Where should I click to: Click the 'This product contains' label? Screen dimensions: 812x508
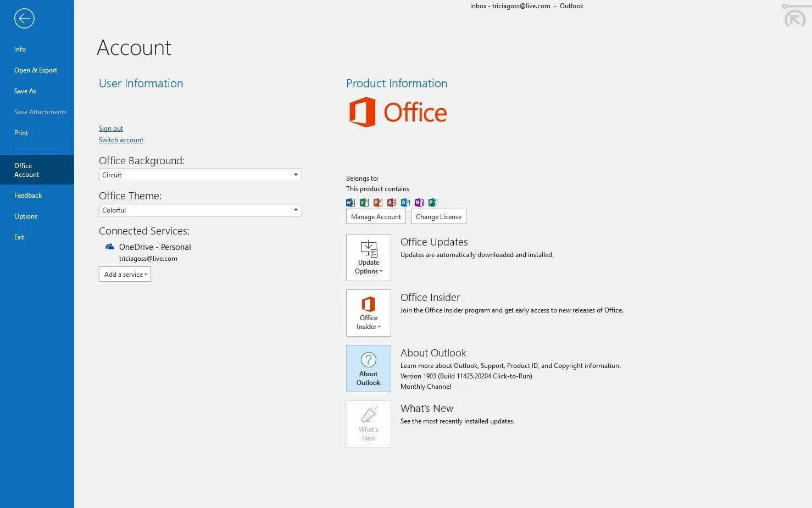coord(377,189)
